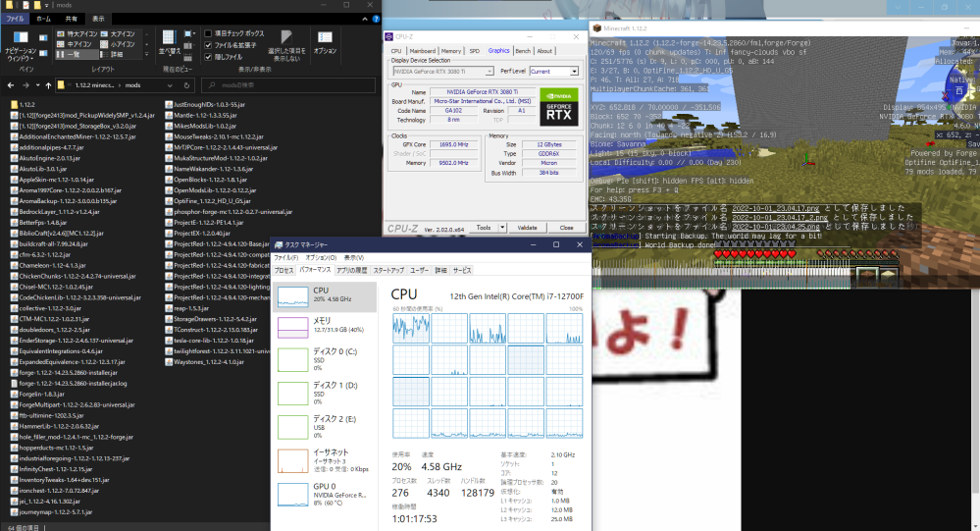This screenshot has height=531, width=980.
Task: Open Explorer ファイル tab
Action: [15, 19]
